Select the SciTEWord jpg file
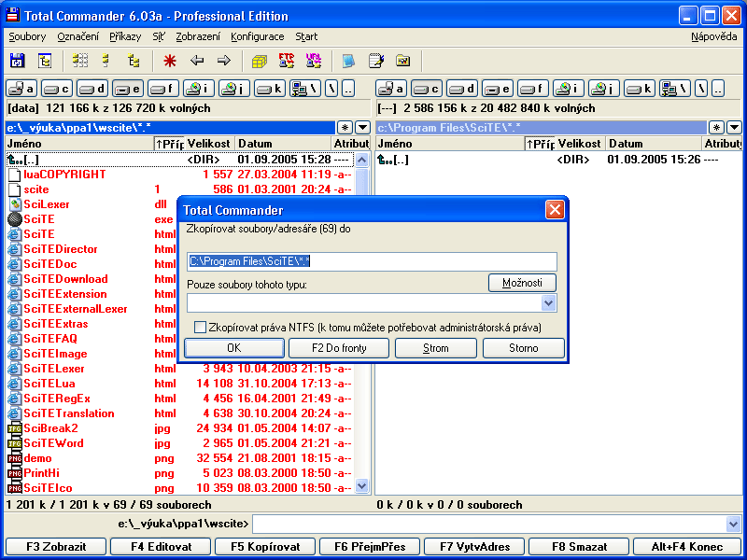The width and height of the screenshot is (747, 560). 180,443
